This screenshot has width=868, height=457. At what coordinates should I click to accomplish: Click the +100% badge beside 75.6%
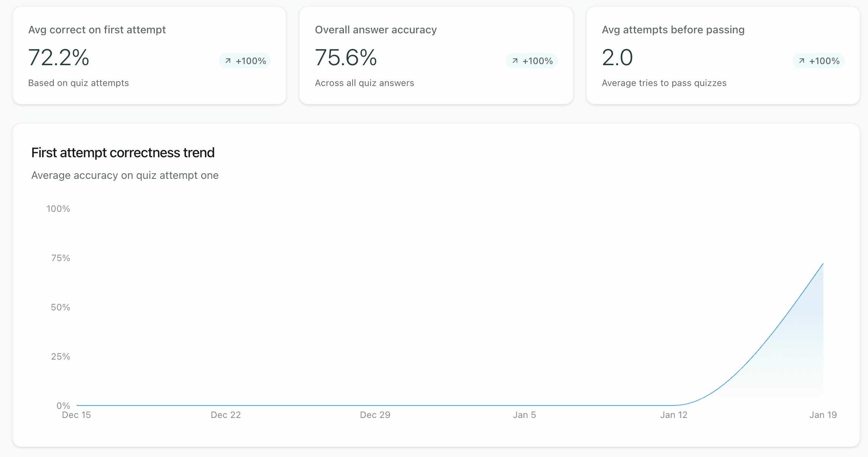point(532,61)
